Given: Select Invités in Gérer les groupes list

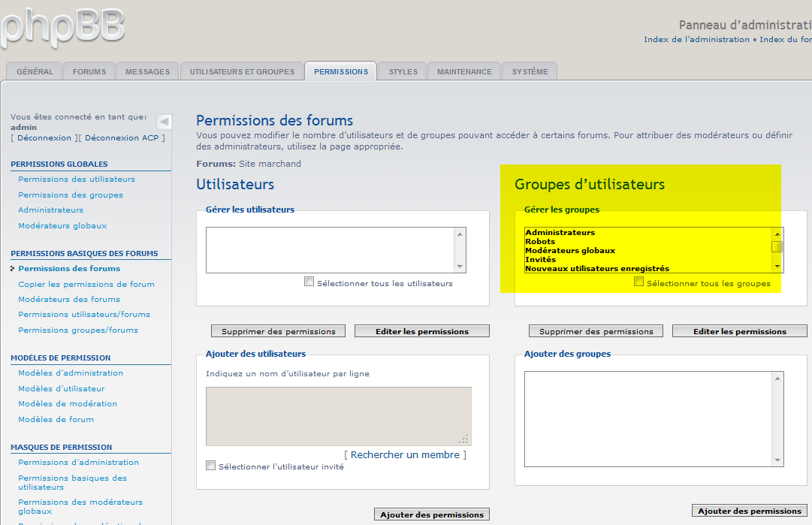Looking at the screenshot, I should (x=540, y=259).
